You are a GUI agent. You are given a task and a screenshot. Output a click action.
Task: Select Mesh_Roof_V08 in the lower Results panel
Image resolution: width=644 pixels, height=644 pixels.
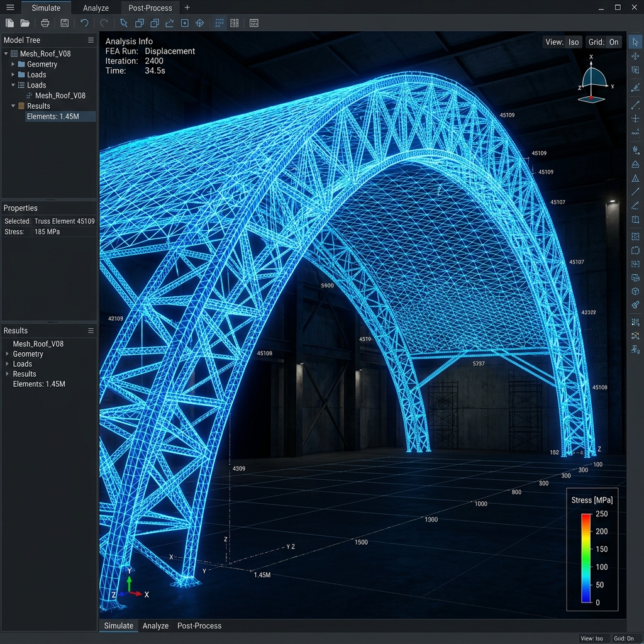[38, 344]
